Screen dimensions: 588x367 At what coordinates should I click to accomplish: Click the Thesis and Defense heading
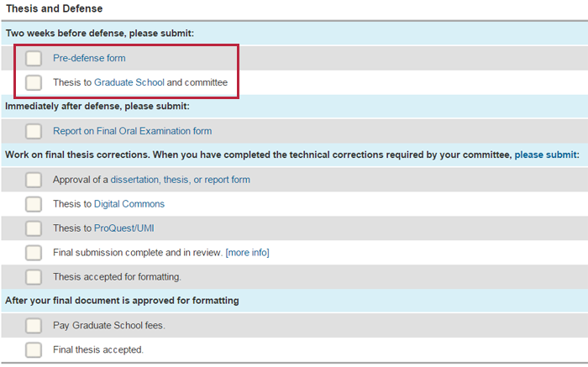55,8
